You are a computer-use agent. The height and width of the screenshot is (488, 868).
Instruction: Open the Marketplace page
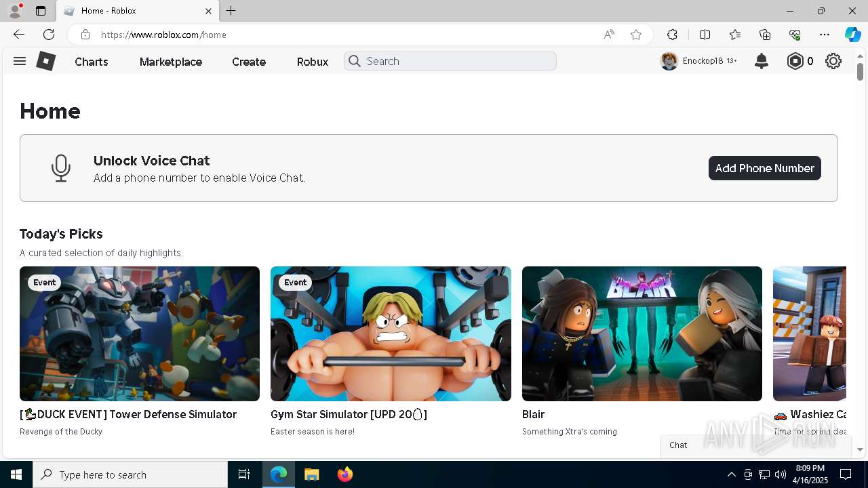click(x=171, y=62)
